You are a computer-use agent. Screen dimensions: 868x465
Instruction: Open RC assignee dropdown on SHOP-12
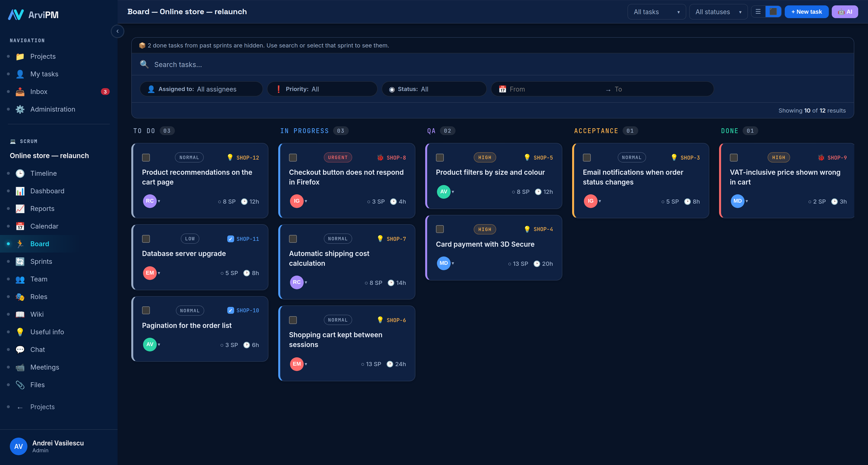(152, 201)
